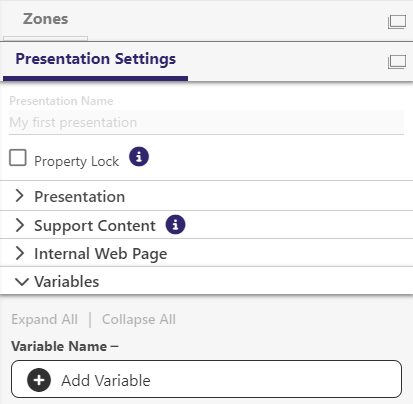Sort by the Variable Name header

[x=65, y=346]
